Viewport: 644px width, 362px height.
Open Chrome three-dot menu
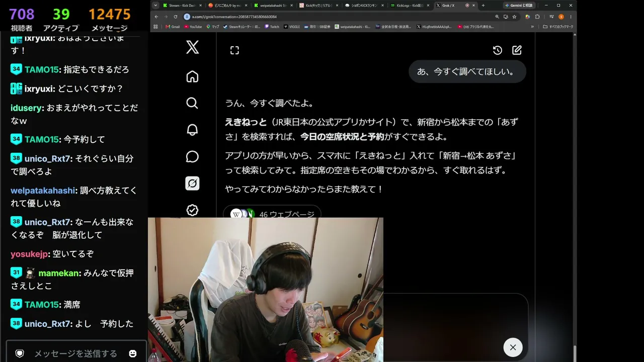click(x=571, y=17)
